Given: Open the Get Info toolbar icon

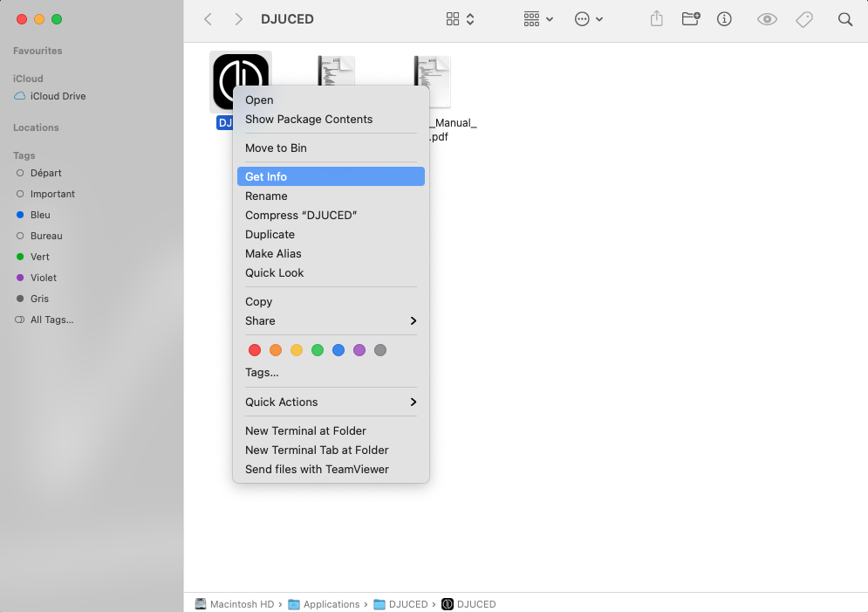Looking at the screenshot, I should click(724, 19).
